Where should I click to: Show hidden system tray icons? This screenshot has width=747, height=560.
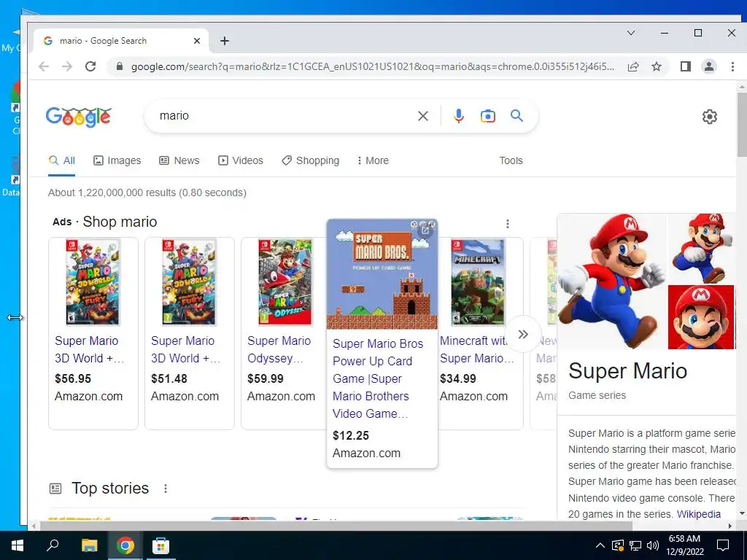pos(600,545)
